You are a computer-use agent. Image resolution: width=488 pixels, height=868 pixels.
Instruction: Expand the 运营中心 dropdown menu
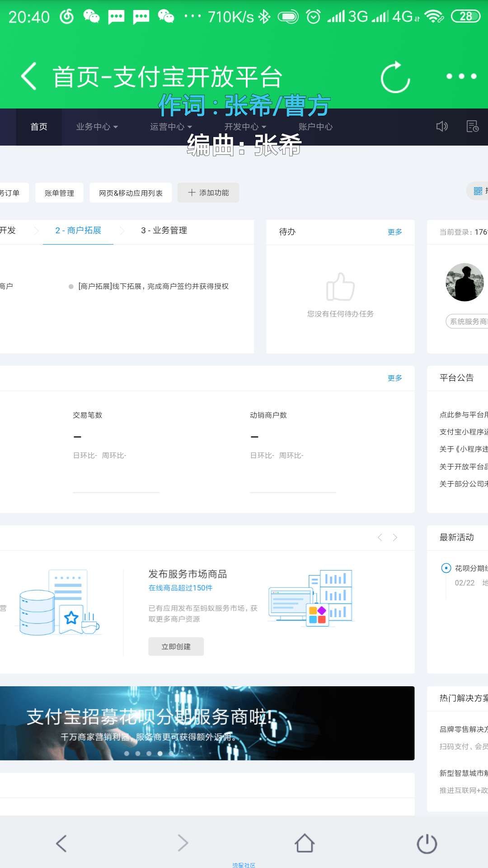[171, 127]
